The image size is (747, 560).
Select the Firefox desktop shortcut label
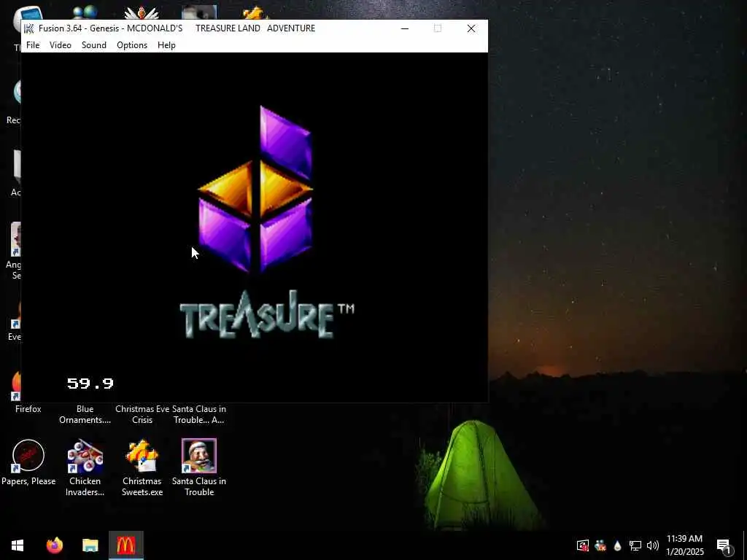click(x=28, y=409)
